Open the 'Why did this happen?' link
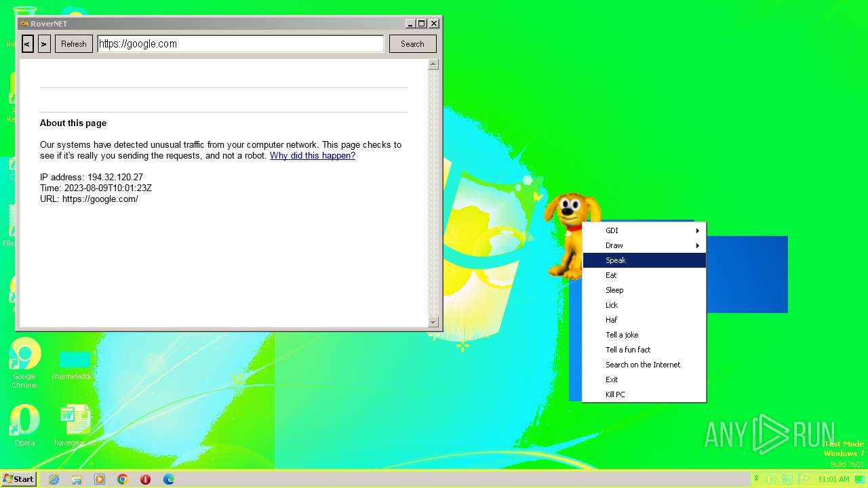 point(313,156)
